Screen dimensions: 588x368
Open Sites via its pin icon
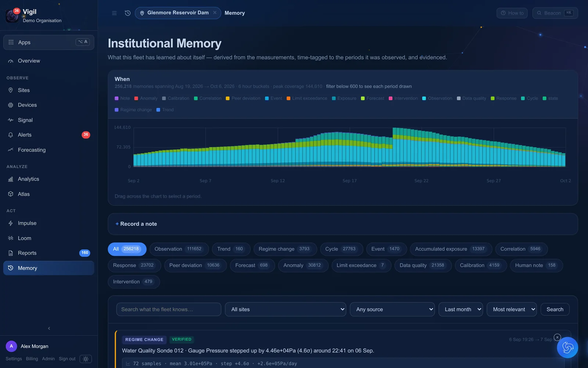11,90
